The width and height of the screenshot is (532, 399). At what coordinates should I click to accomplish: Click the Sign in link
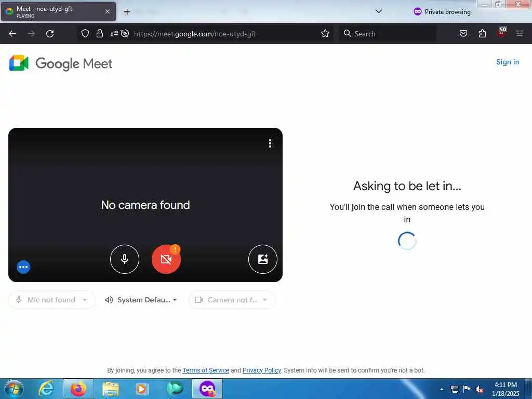pos(508,62)
